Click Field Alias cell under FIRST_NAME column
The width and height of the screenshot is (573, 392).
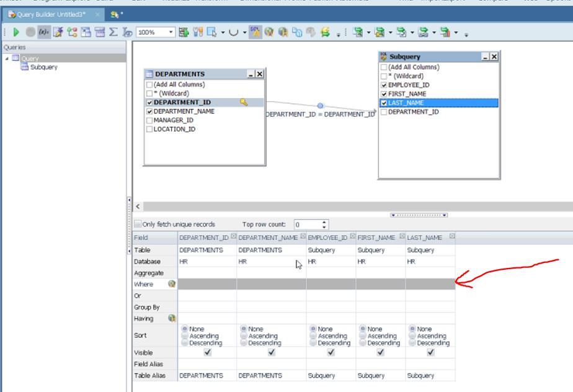pyautogui.click(x=380, y=364)
